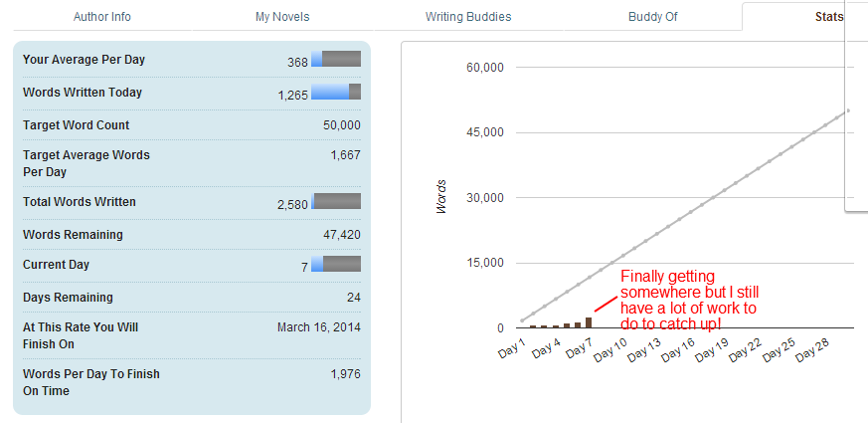Click the final point of the target line

click(x=848, y=110)
